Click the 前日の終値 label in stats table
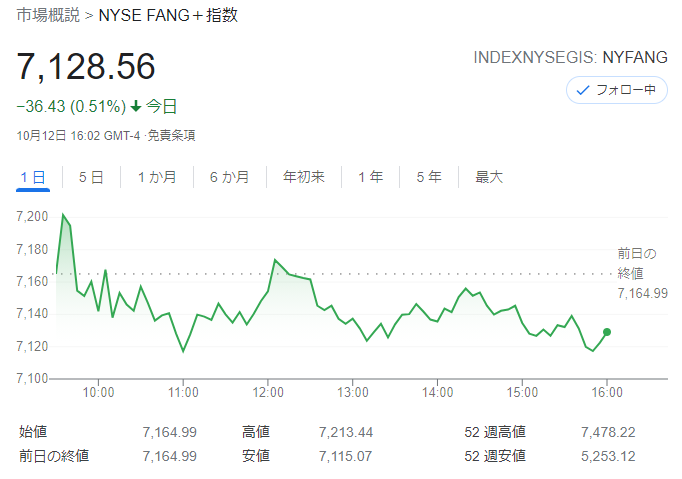Screen dimensions: 682x479 tap(54, 456)
